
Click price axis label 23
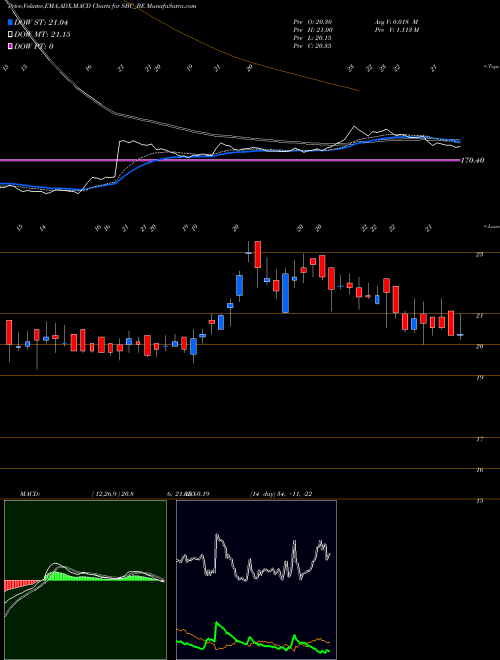(479, 255)
